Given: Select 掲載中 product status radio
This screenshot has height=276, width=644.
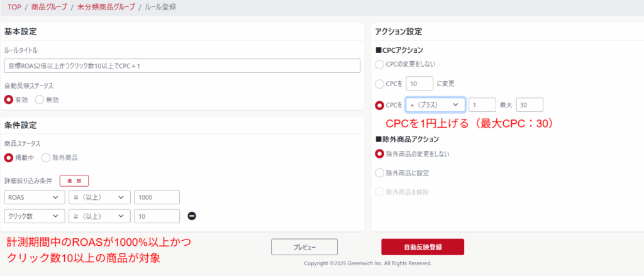Looking at the screenshot, I should (x=9, y=157).
